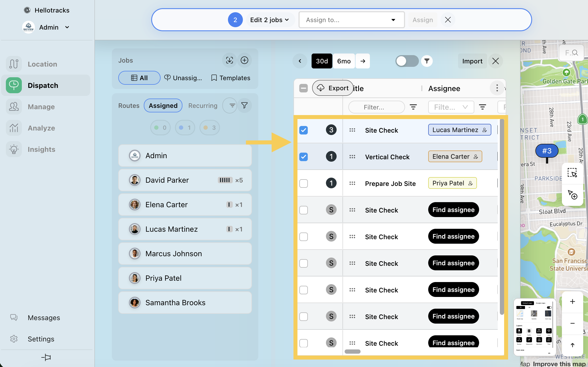588x367 pixels.
Task: Click Find assignee on first unassigned Site Check
Action: click(453, 210)
